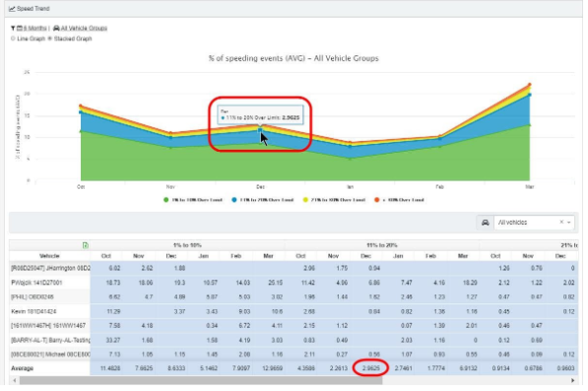
Task: Click the car icon beside vehicle selector
Action: (x=485, y=223)
